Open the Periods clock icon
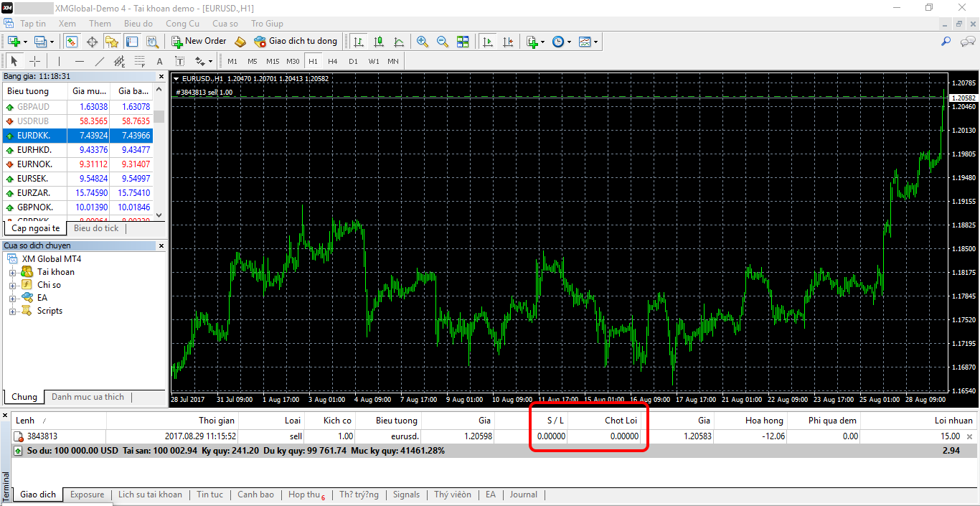This screenshot has height=506, width=980. point(558,42)
